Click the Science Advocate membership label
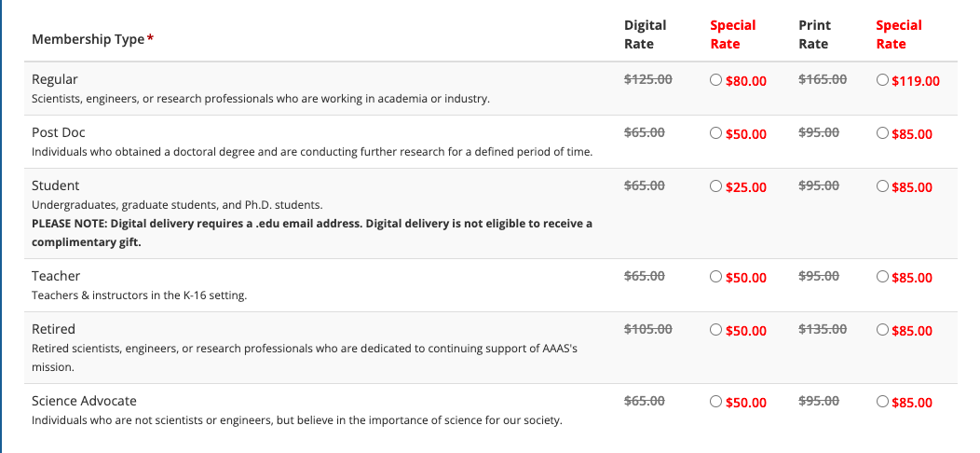The height and width of the screenshot is (453, 980). coord(84,401)
